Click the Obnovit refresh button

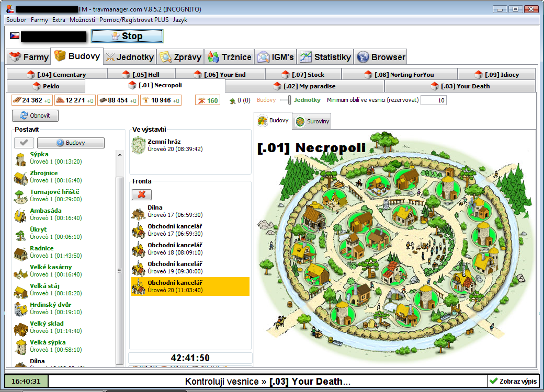click(x=35, y=116)
